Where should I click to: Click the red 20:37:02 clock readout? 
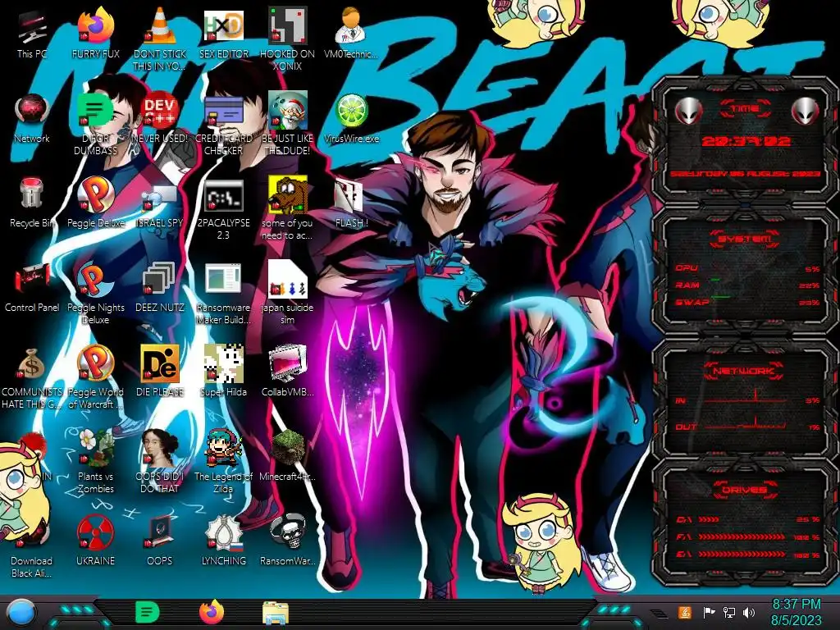point(746,141)
